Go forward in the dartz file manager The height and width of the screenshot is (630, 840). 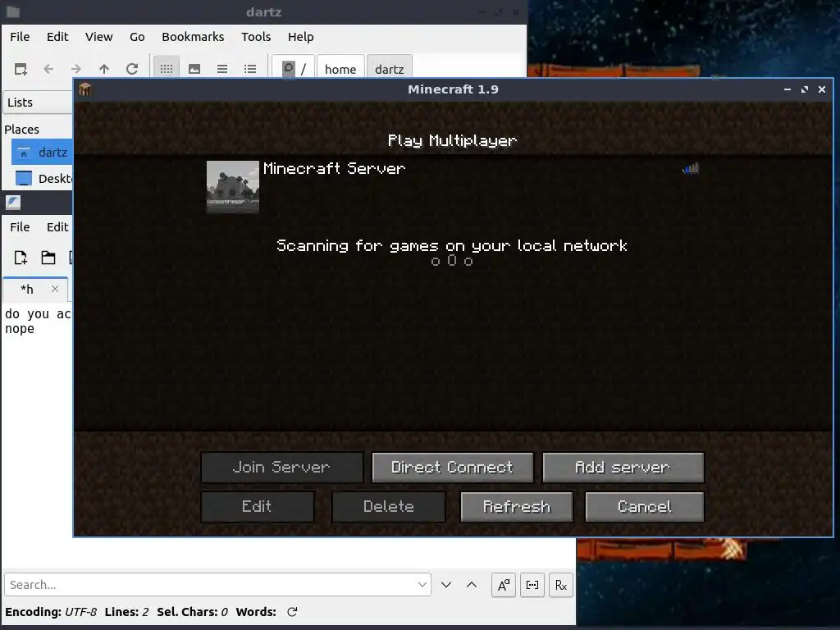point(76,69)
